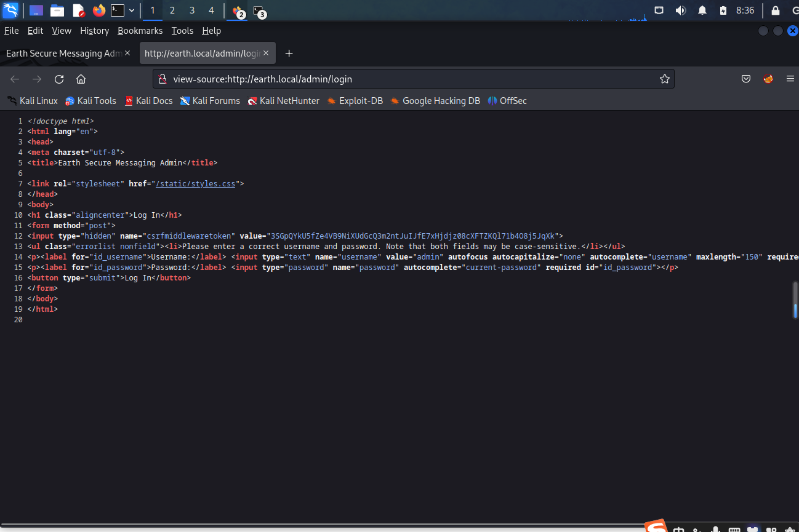This screenshot has width=799, height=532.
Task: Follow the /static/styles.css link
Action: pyautogui.click(x=195, y=183)
